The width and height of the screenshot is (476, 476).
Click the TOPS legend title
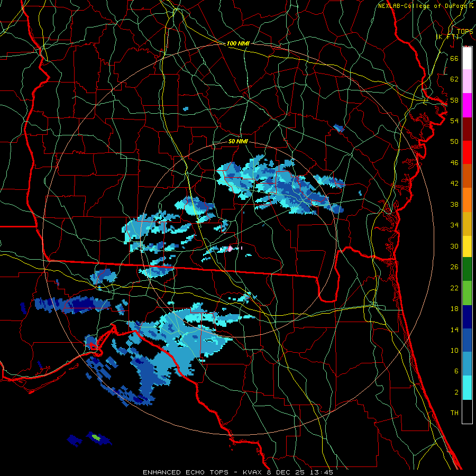(x=465, y=32)
